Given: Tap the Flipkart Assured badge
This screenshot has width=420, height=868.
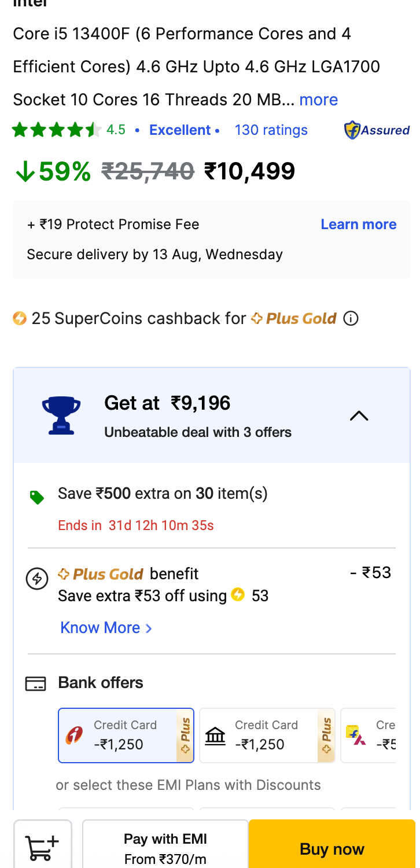Looking at the screenshot, I should 377,130.
